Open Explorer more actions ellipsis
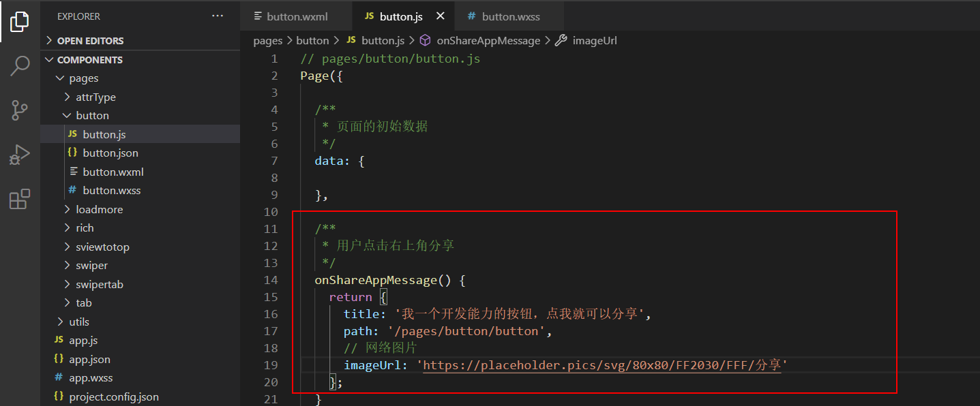The height and width of the screenshot is (406, 980). click(218, 16)
